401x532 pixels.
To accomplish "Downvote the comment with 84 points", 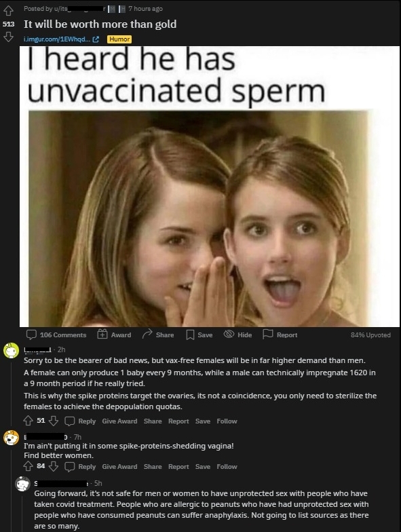I will (53, 467).
